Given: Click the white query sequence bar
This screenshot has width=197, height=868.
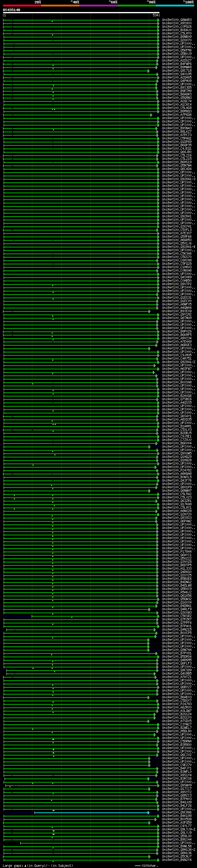Looking at the screenshot, I should 81,12.
